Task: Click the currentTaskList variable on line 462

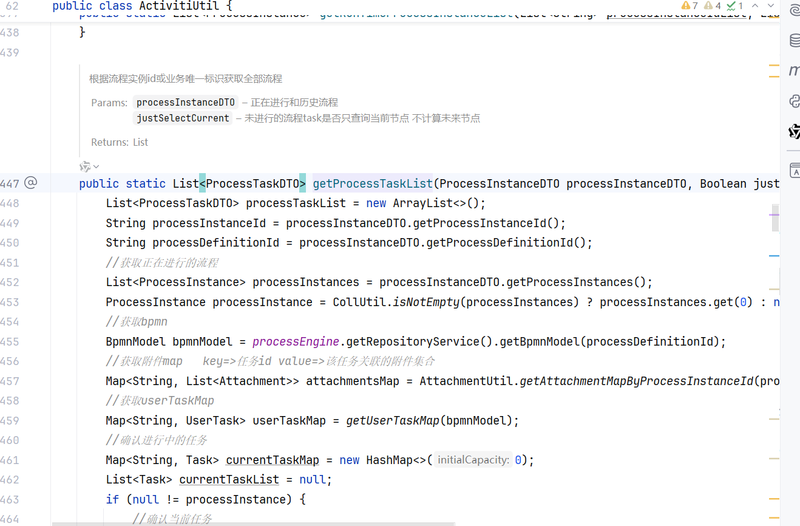Action: pos(229,480)
